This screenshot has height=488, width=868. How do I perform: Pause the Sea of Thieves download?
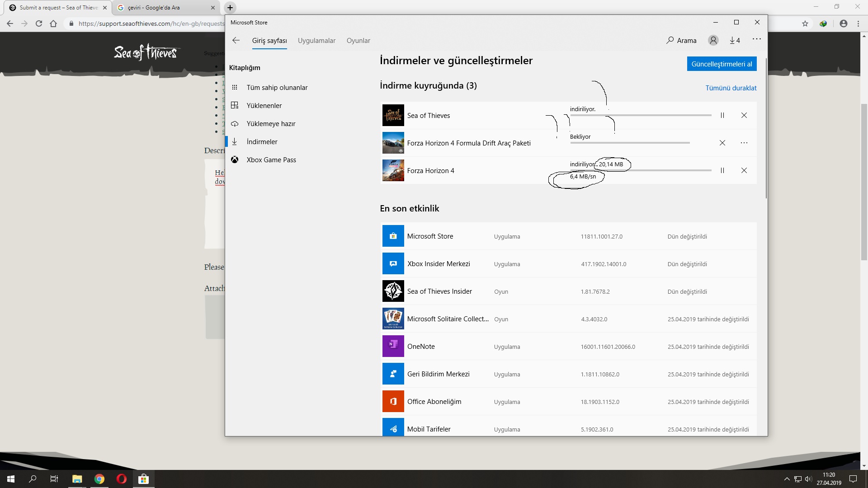[x=722, y=115]
